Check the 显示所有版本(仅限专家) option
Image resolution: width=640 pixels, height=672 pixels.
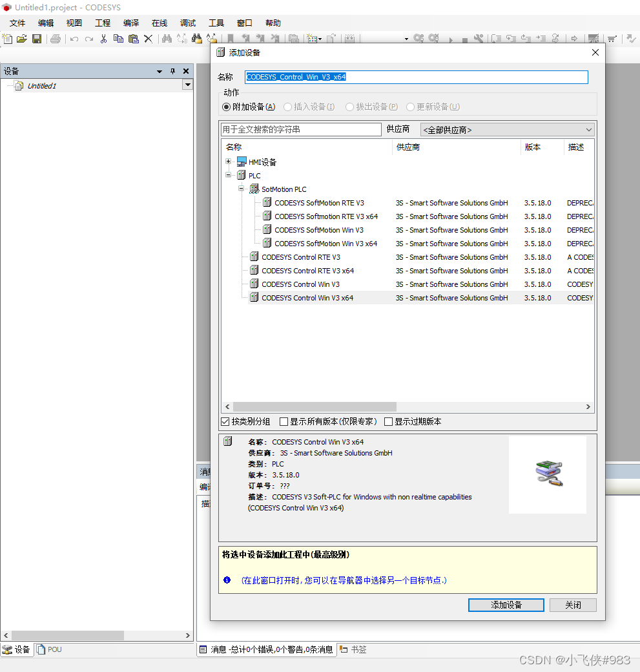coord(284,421)
